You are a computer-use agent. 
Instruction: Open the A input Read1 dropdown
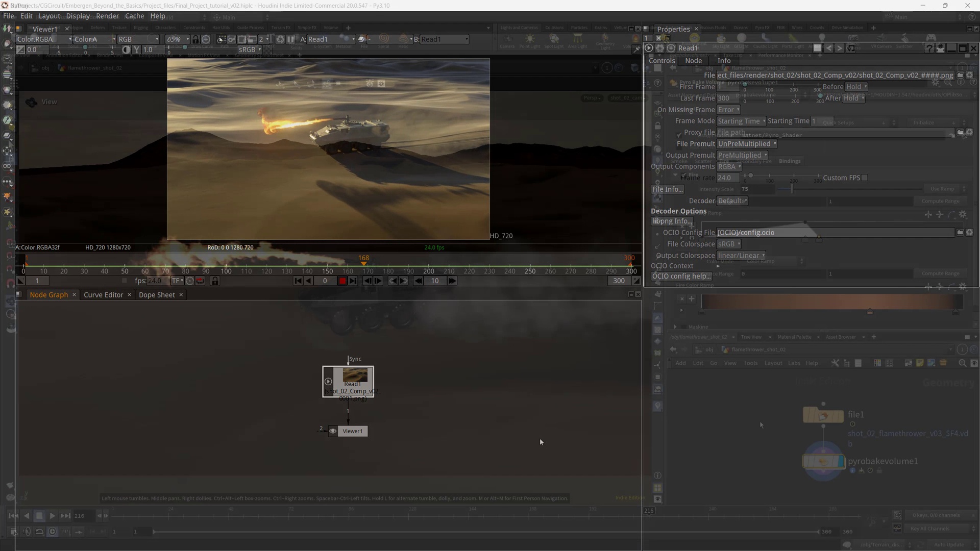tap(331, 39)
